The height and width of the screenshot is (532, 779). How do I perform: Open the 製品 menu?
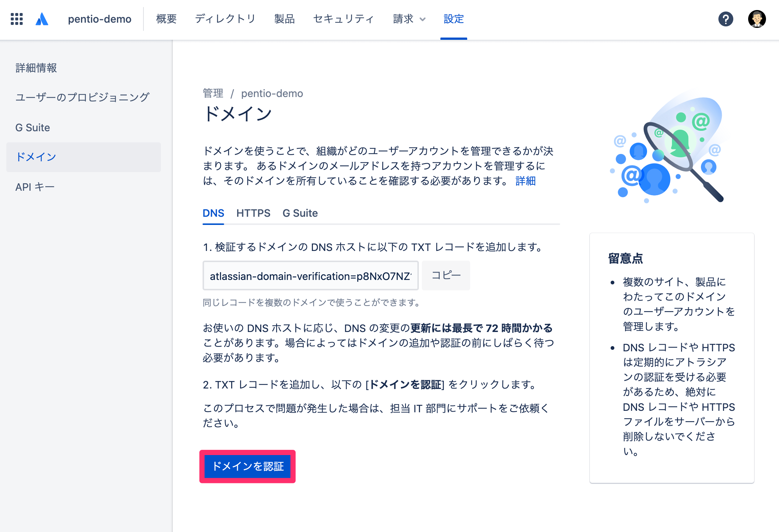pos(285,19)
